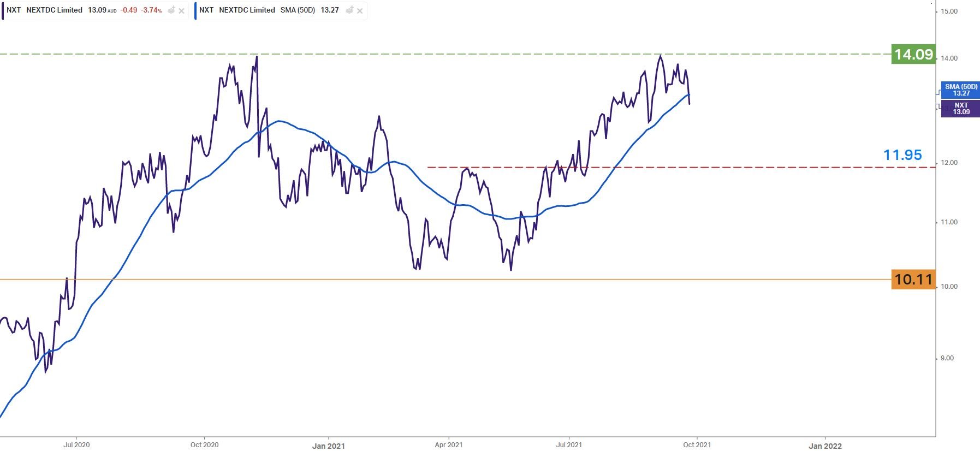Image resolution: width=980 pixels, height=451 pixels.
Task: Click NEXTDC Limited name in SMA legend
Action: tap(247, 10)
